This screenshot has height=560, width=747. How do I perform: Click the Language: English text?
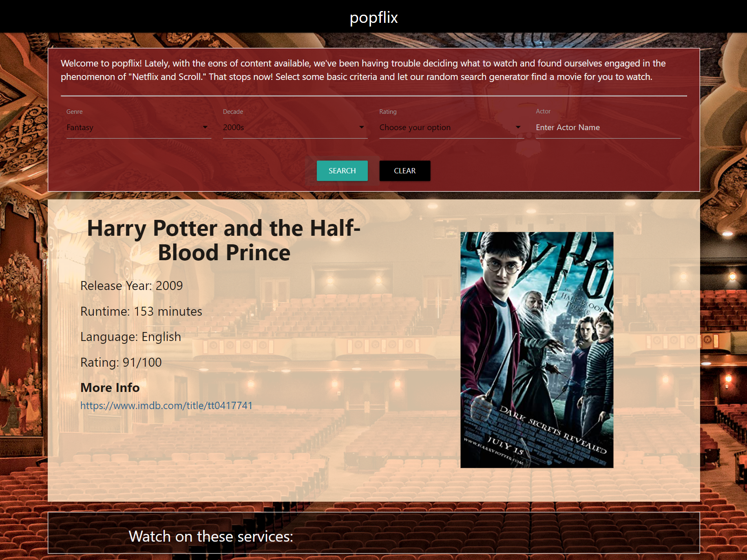(x=130, y=337)
